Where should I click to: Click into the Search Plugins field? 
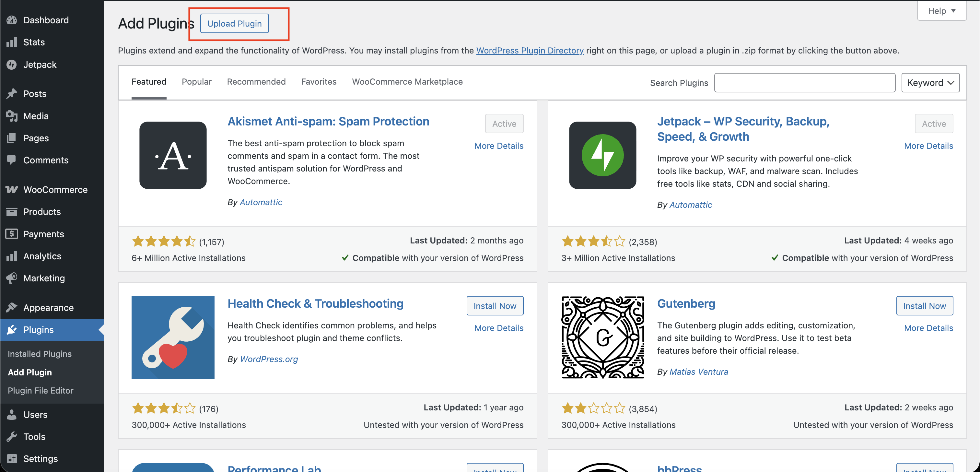804,83
